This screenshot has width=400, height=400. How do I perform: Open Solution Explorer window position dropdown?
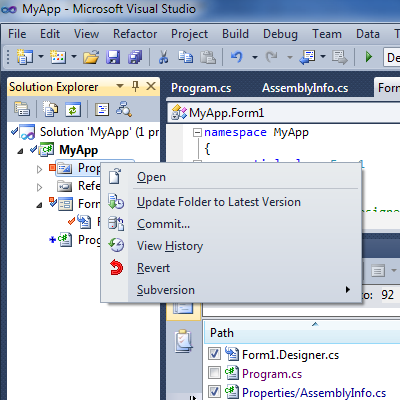click(x=120, y=86)
